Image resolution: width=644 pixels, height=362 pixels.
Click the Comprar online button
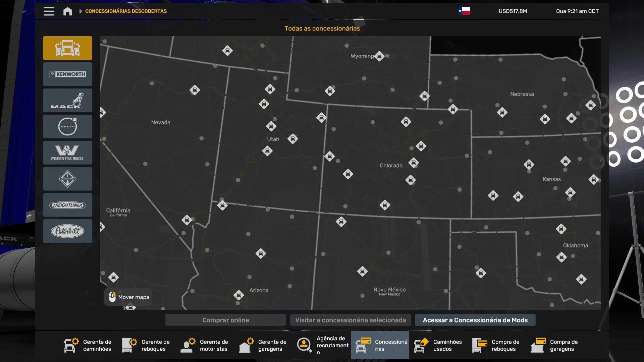pyautogui.click(x=225, y=320)
